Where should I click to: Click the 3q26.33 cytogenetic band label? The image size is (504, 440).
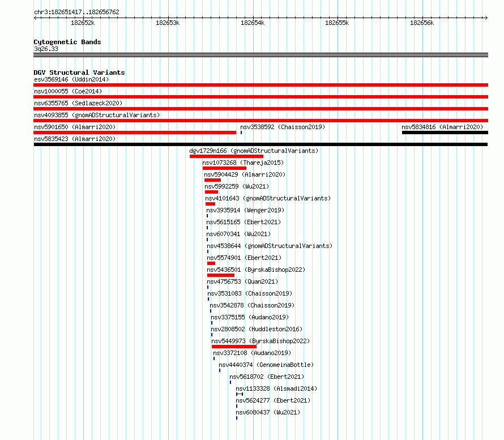click(x=46, y=49)
